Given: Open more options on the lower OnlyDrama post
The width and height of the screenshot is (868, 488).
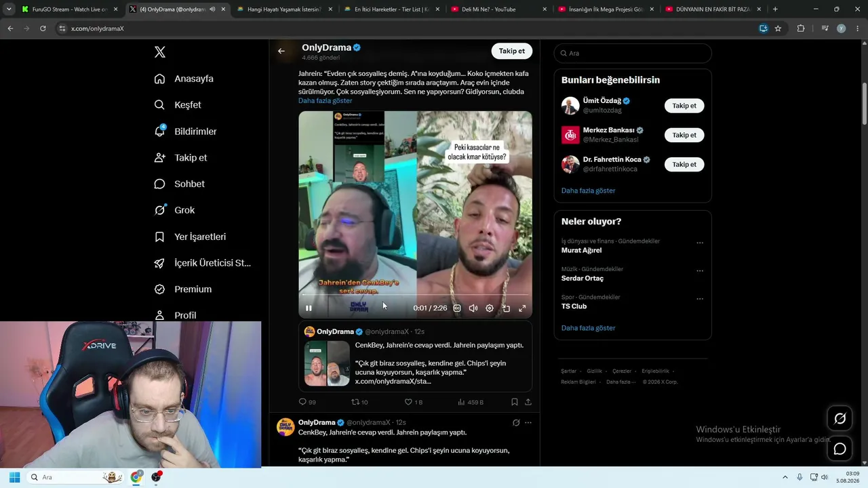Looking at the screenshot, I should coord(528,423).
